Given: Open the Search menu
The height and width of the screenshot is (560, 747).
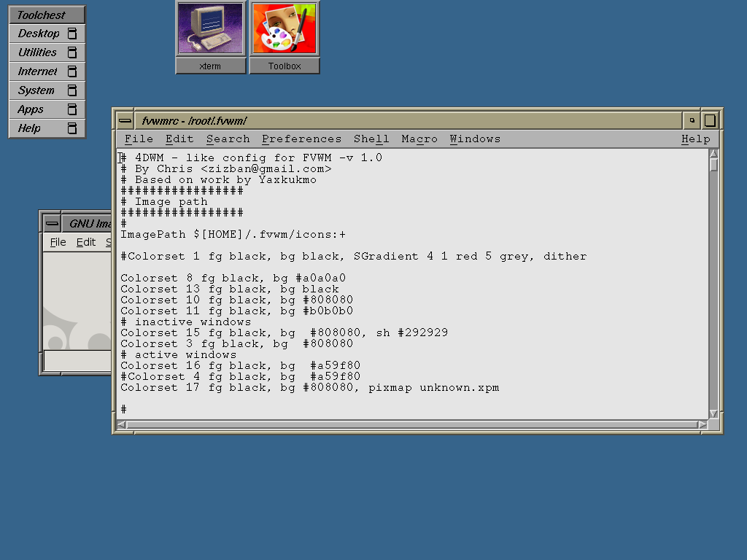Looking at the screenshot, I should [x=228, y=139].
